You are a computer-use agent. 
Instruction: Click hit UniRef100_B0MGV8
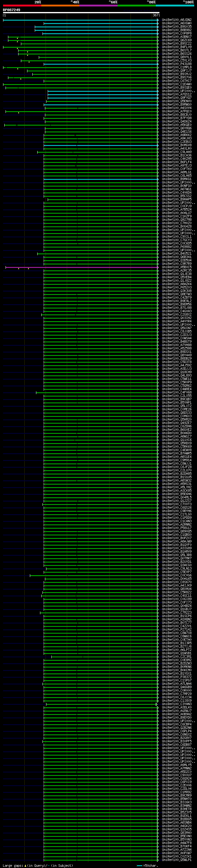point(177,145)
